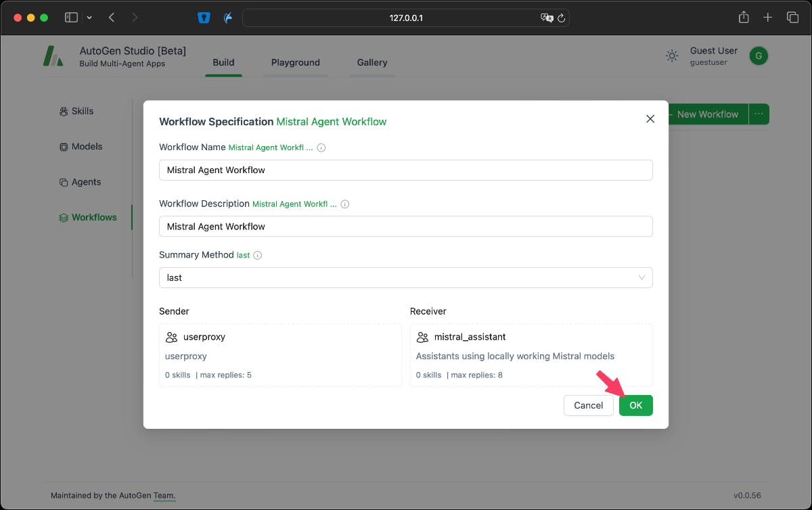
Task: Open the more options ellipsis next to New Workflow
Action: 759,114
